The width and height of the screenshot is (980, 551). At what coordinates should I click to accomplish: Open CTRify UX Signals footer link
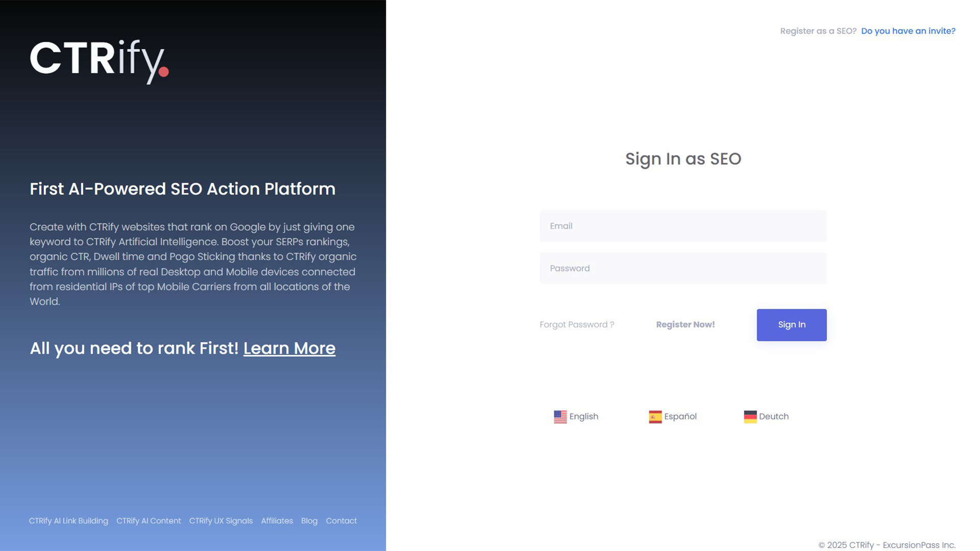221,521
